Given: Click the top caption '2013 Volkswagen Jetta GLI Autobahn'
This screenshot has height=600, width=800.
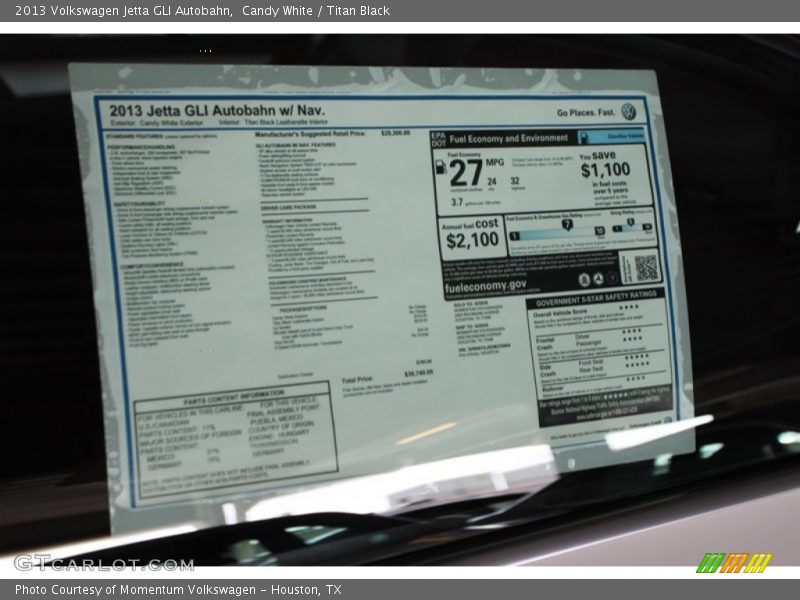Looking at the screenshot, I should point(123,11).
